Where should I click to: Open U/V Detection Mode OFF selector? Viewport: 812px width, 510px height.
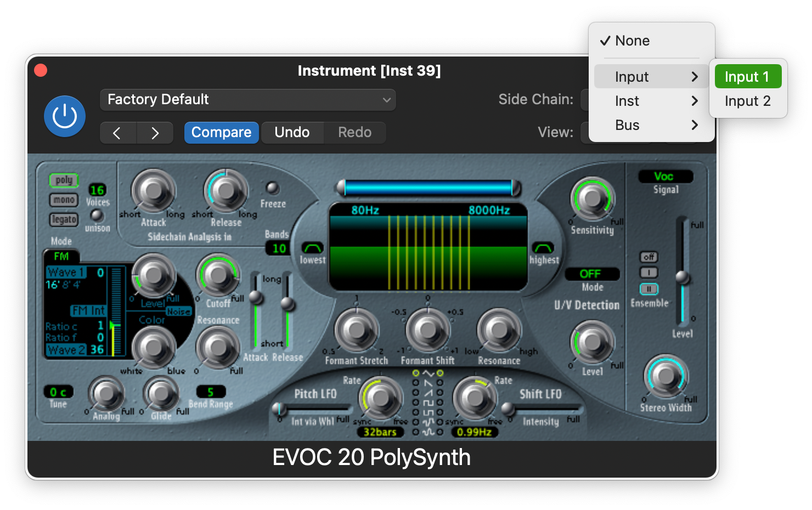tap(592, 274)
